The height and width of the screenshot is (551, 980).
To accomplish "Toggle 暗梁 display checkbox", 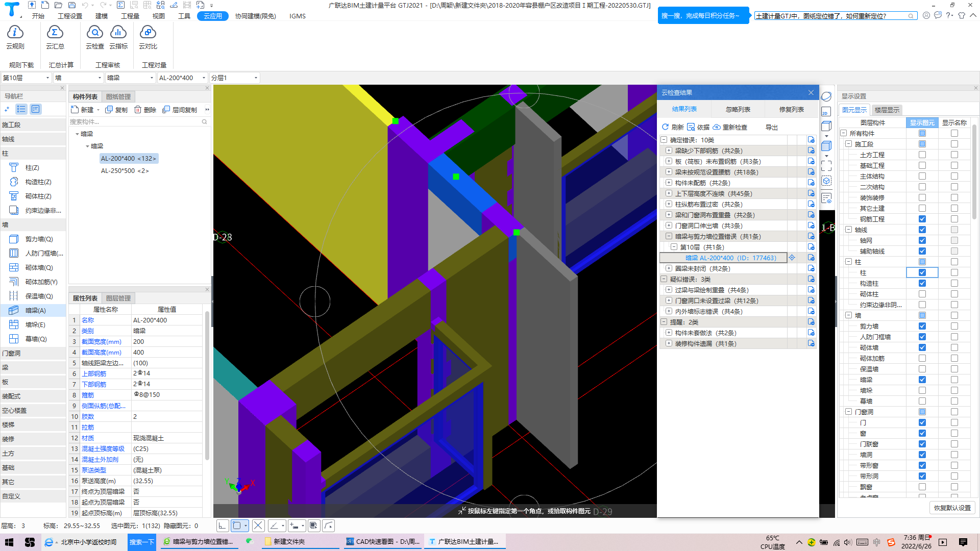I will coord(922,380).
